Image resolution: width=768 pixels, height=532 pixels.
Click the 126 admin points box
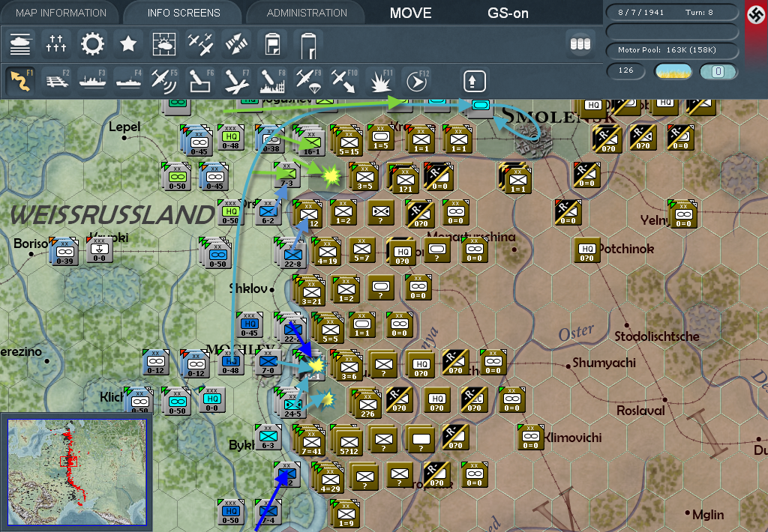(626, 70)
